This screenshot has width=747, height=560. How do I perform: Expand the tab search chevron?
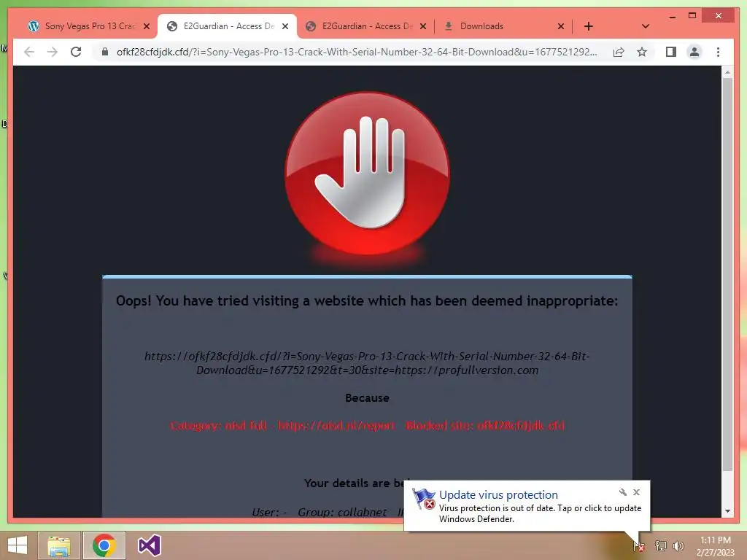pos(646,26)
